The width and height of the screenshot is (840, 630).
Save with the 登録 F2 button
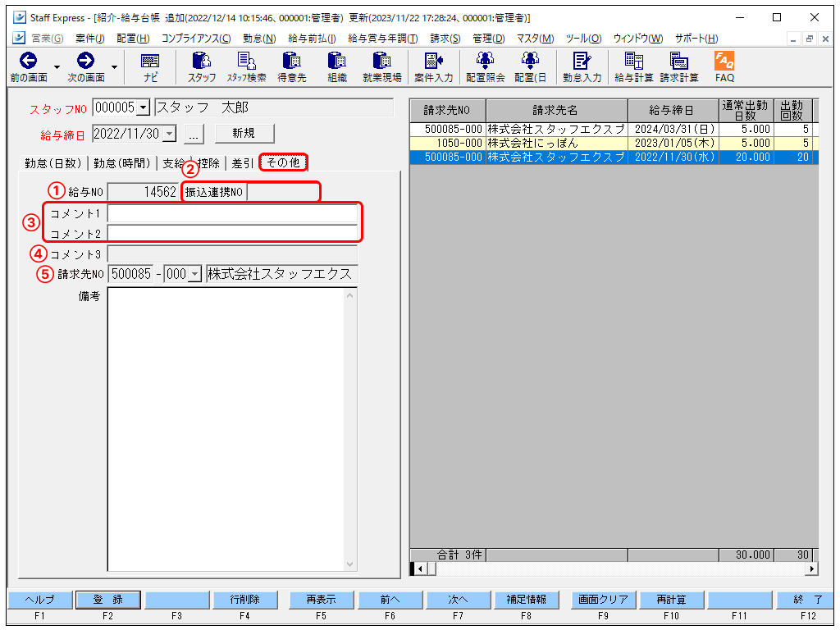coord(107,600)
